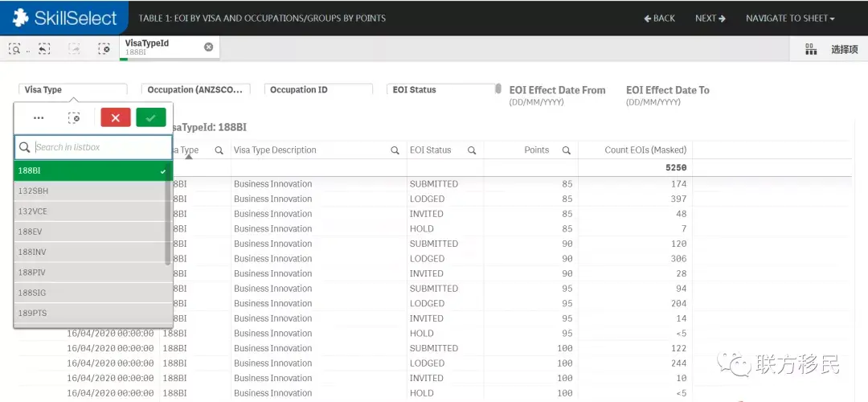This screenshot has height=402, width=868.
Task: Cancel the listbox selection with red X
Action: [116, 117]
